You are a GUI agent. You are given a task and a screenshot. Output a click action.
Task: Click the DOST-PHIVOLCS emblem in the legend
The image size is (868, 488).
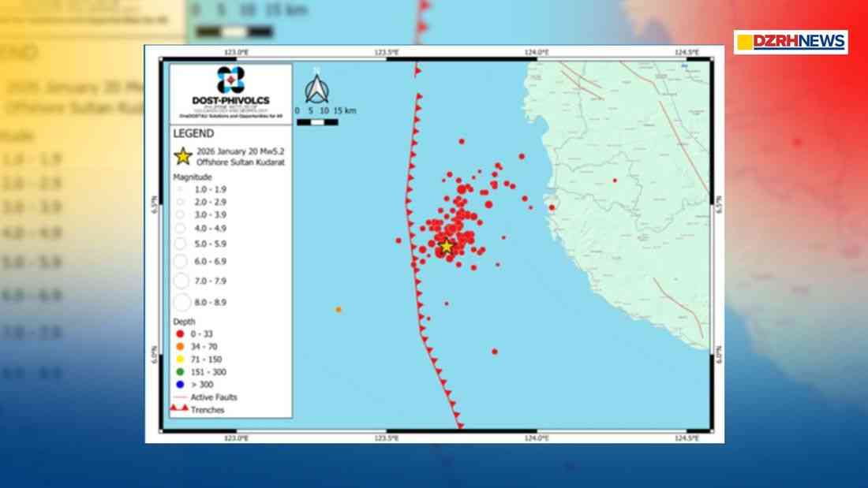coord(231,80)
